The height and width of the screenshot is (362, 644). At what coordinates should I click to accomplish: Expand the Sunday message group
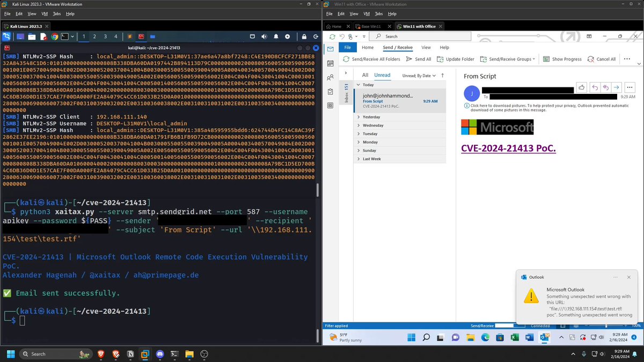[x=359, y=151]
